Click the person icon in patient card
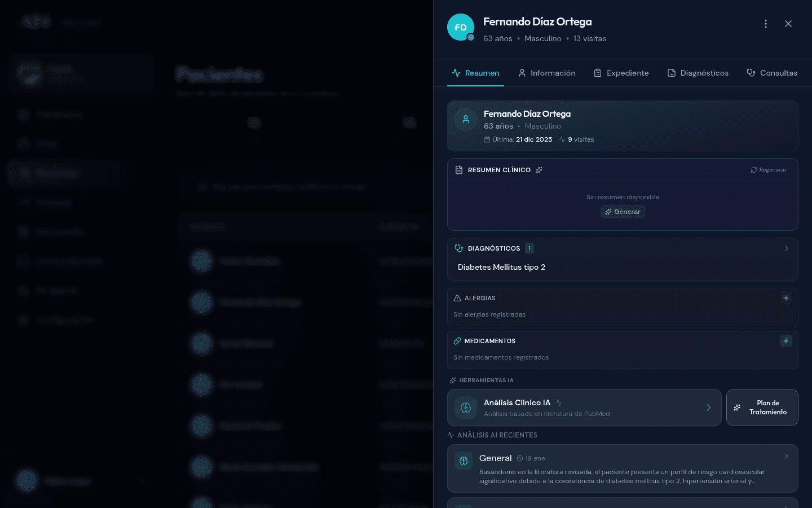The height and width of the screenshot is (508, 812). pos(466,120)
